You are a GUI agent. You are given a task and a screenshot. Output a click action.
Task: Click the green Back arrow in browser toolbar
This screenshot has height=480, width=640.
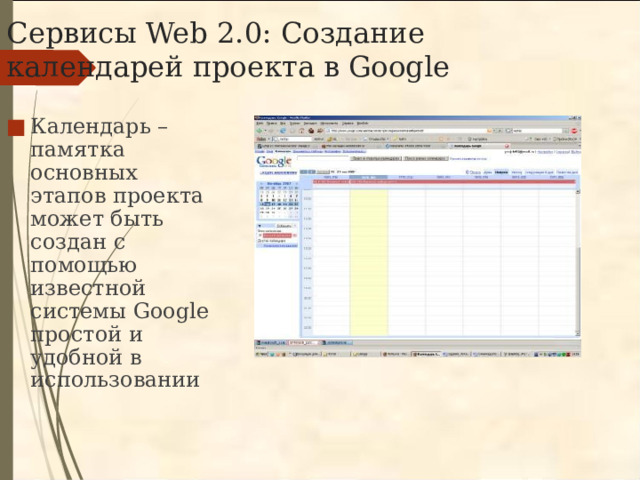pos(259,131)
